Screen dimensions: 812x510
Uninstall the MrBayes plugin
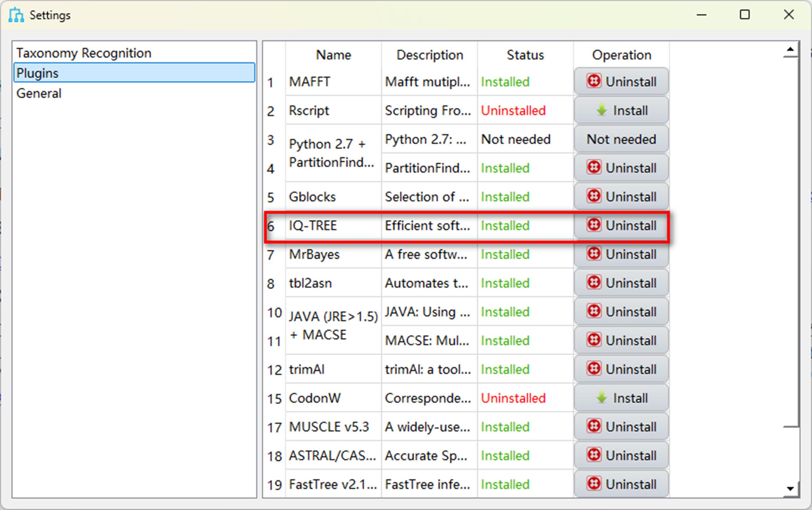click(621, 254)
